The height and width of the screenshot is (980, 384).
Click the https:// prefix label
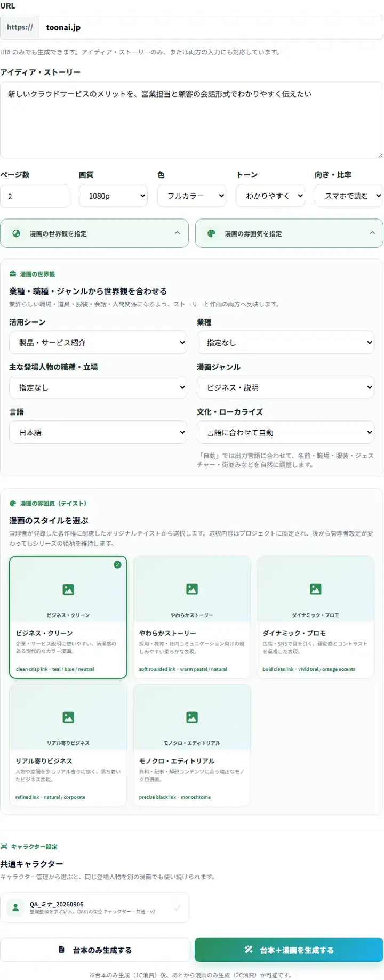[x=20, y=27]
